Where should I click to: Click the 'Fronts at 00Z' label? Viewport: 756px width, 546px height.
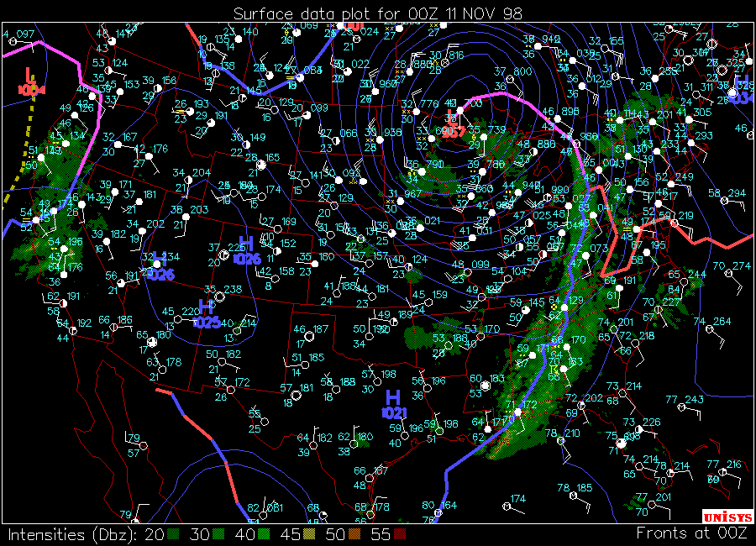tap(690, 533)
